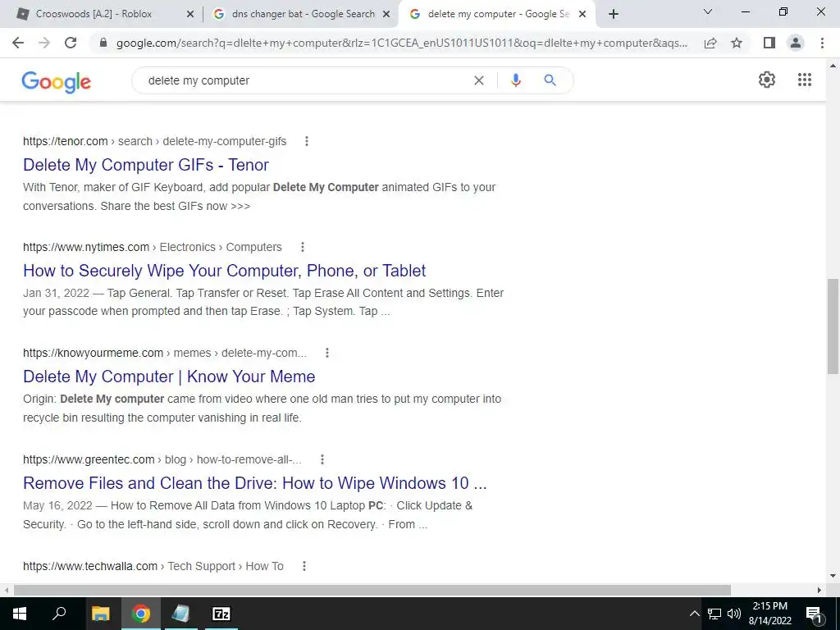
Task: Click the greentec.com result URL breadcrumb
Action: 162,459
